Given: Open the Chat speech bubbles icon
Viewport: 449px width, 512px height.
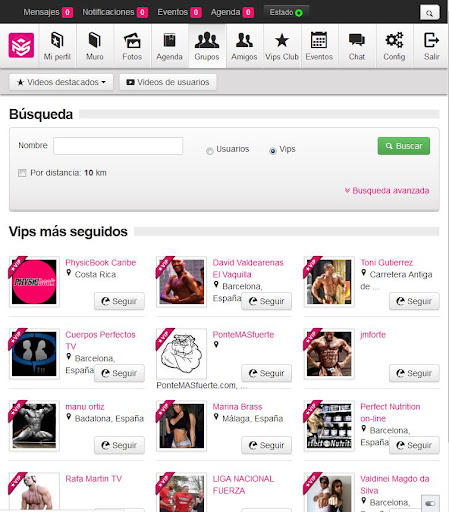Looking at the screenshot, I should point(357,40).
